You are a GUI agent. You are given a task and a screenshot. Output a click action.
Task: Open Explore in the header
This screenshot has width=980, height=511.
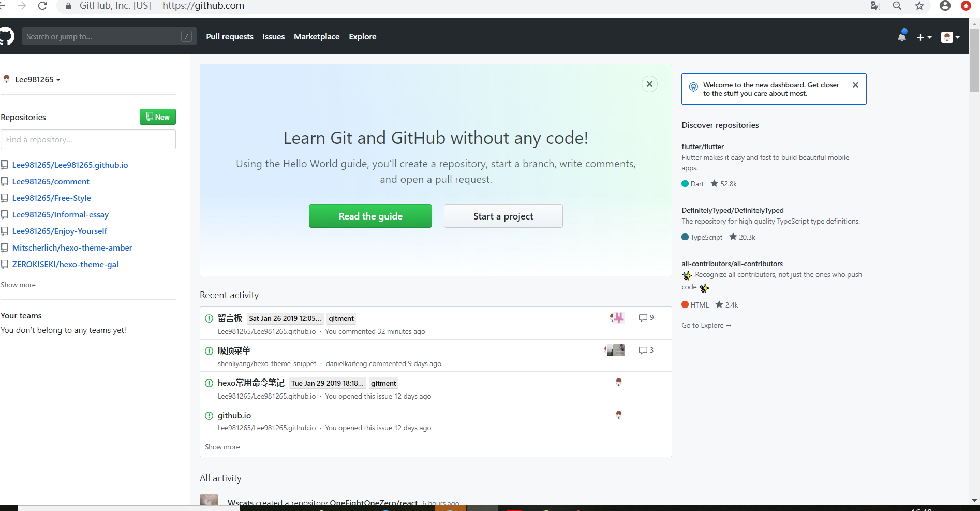click(x=363, y=37)
